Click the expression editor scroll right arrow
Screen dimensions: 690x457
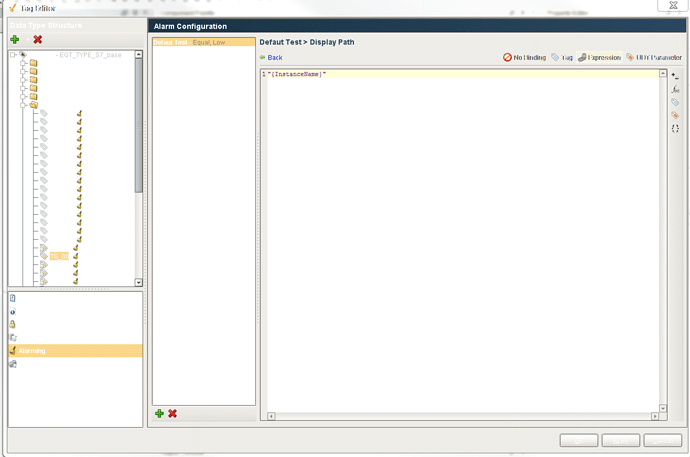point(655,416)
